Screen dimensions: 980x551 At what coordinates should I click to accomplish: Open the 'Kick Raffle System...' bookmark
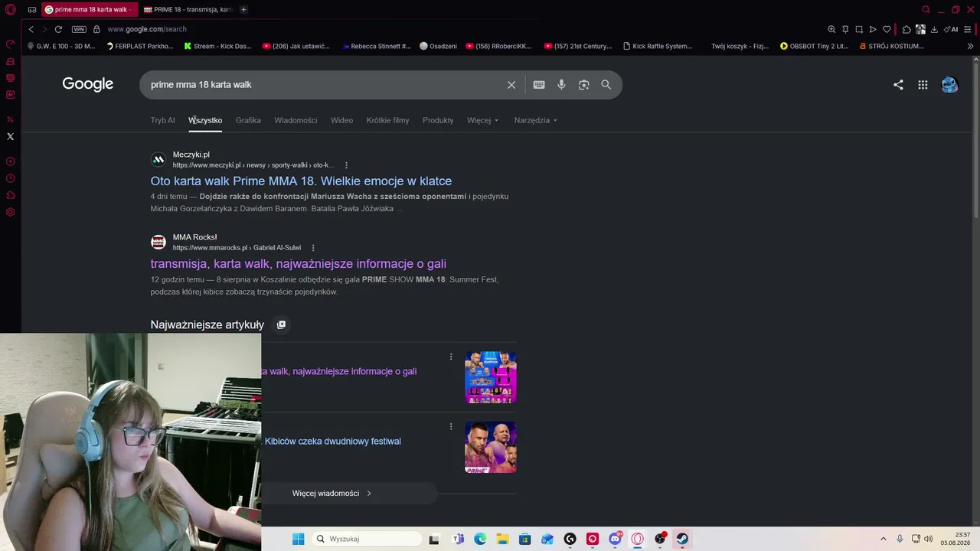tap(658, 46)
